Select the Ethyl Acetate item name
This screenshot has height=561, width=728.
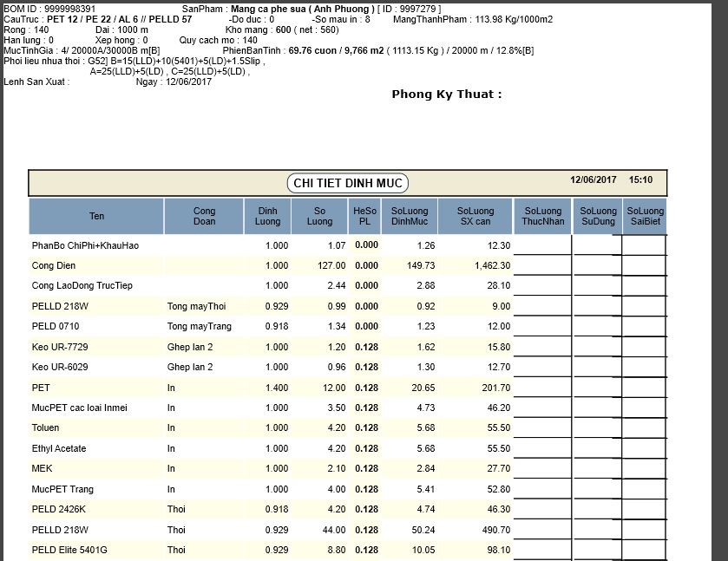pyautogui.click(x=59, y=449)
